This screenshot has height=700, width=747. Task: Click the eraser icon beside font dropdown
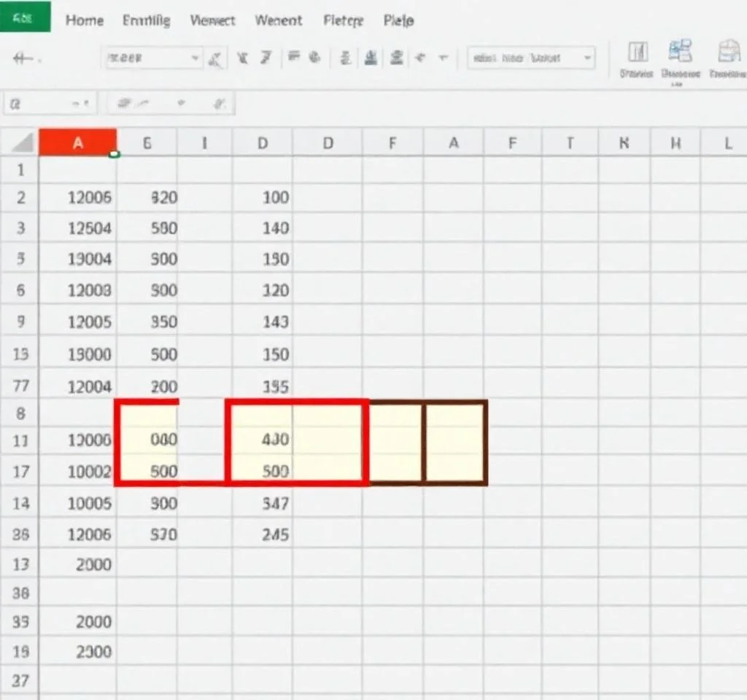(215, 58)
